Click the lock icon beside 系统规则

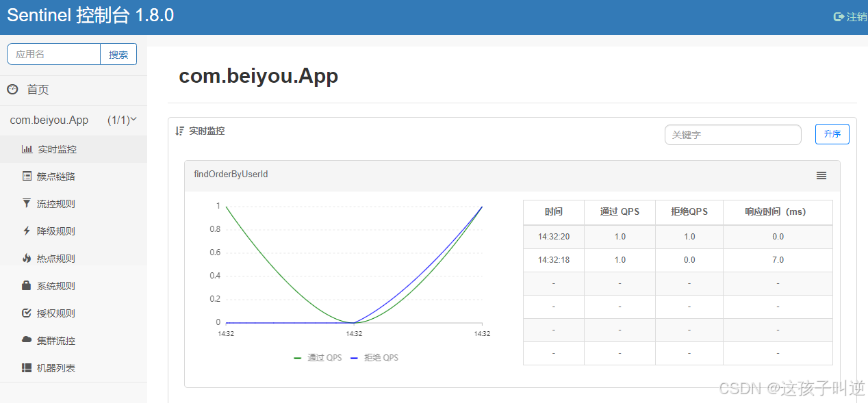[27, 285]
